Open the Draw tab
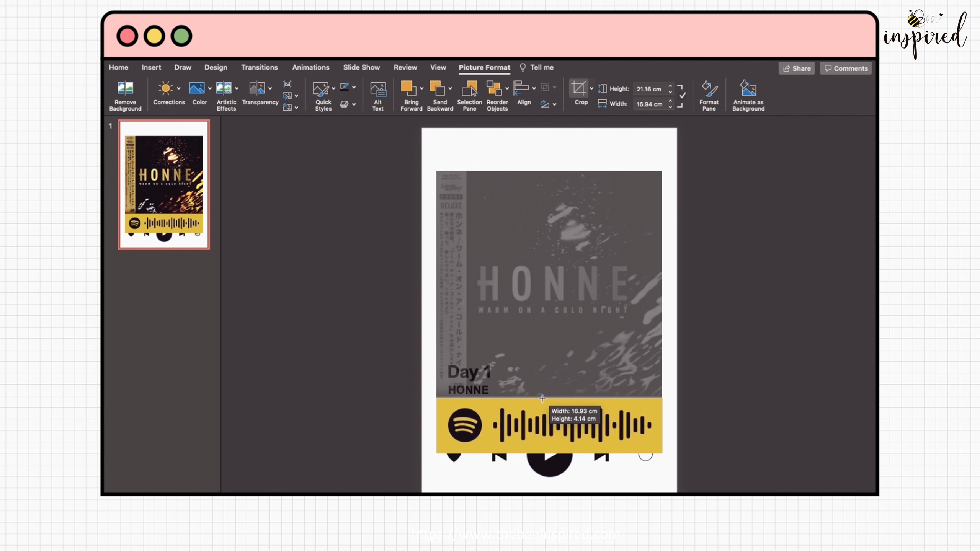Viewport: 980px width, 551px height. click(183, 67)
